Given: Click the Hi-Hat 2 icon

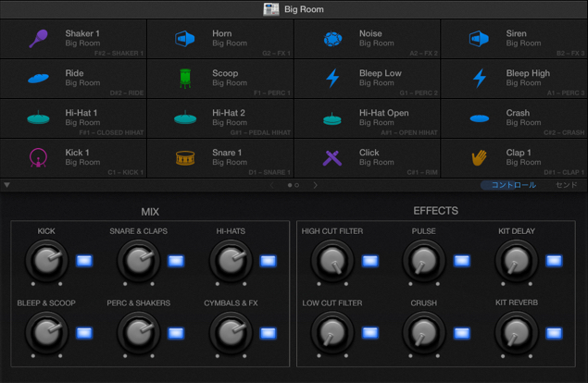Looking at the screenshot, I should click(185, 117).
